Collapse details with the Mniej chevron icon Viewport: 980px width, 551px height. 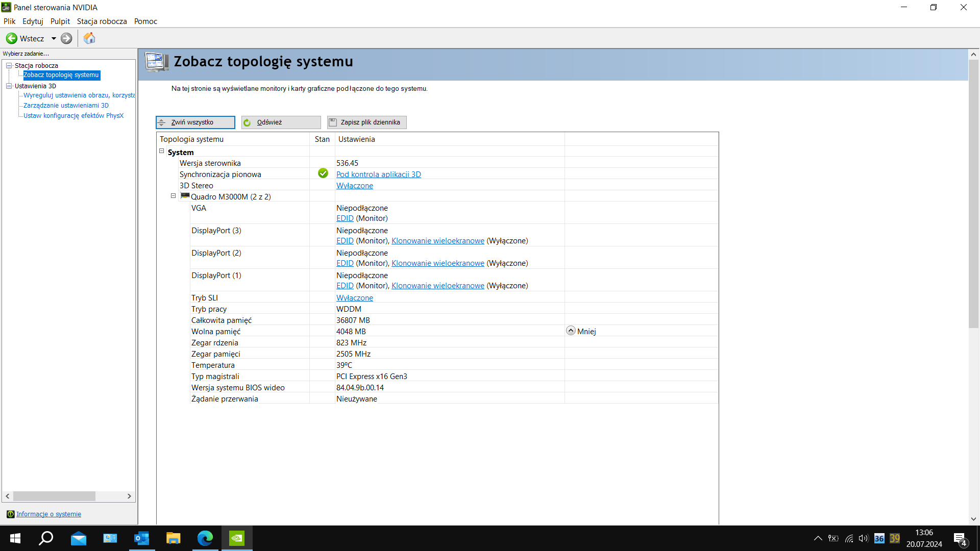point(571,331)
